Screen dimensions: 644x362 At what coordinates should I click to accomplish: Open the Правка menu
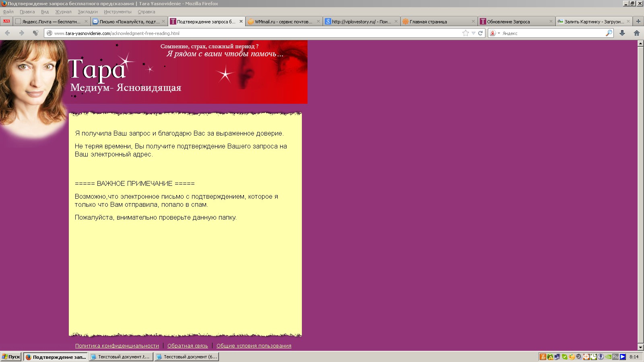pos(27,12)
